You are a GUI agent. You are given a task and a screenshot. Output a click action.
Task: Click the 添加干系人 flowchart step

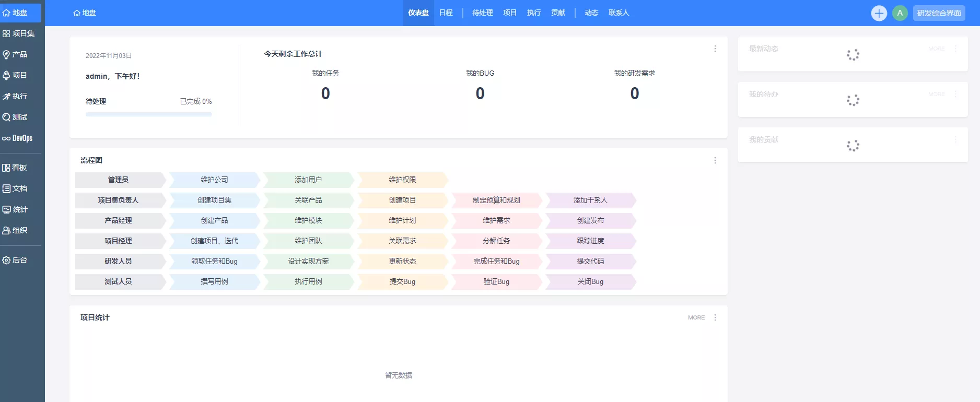[x=590, y=200]
